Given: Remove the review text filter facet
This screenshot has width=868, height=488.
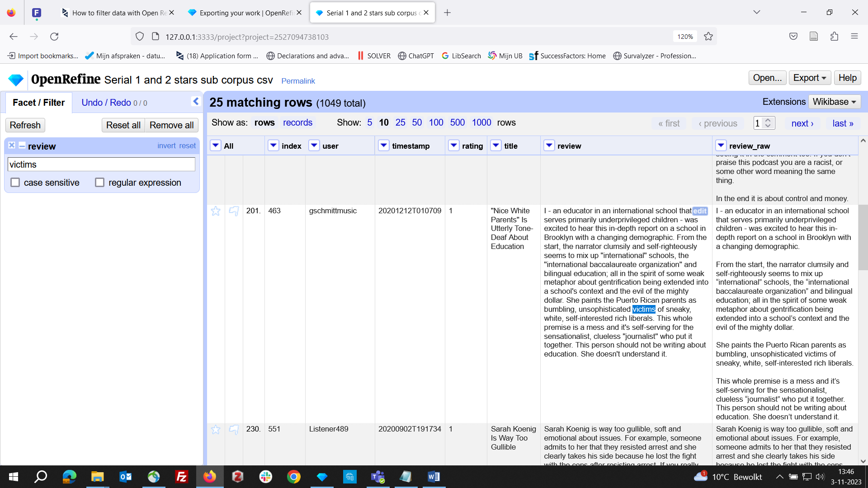Looking at the screenshot, I should pyautogui.click(x=12, y=145).
